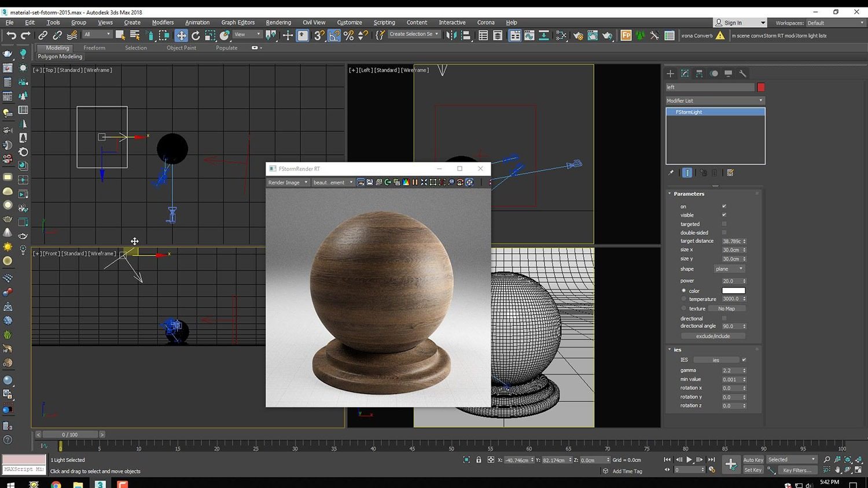
Task: Click Configure Modifier Sets icon
Action: click(x=730, y=172)
